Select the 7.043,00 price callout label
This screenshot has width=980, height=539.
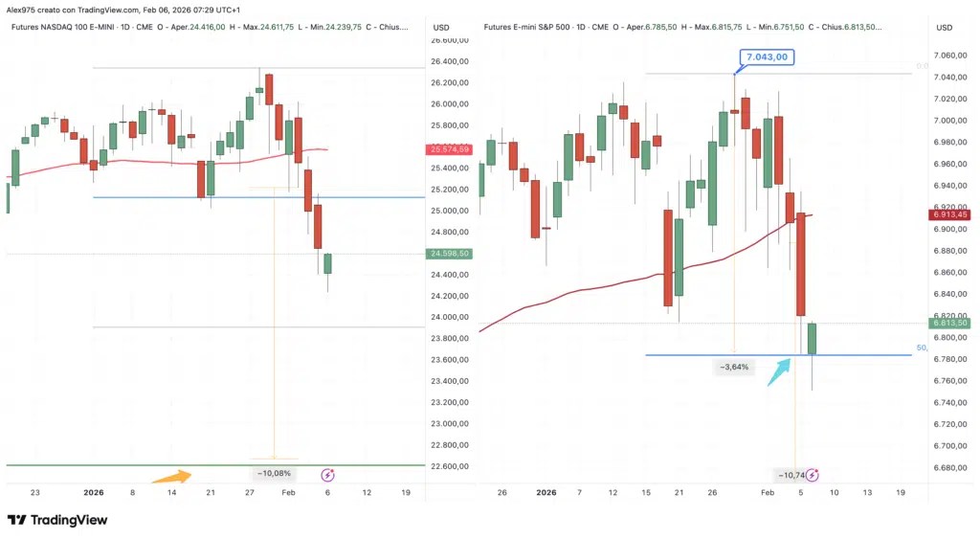click(x=767, y=56)
